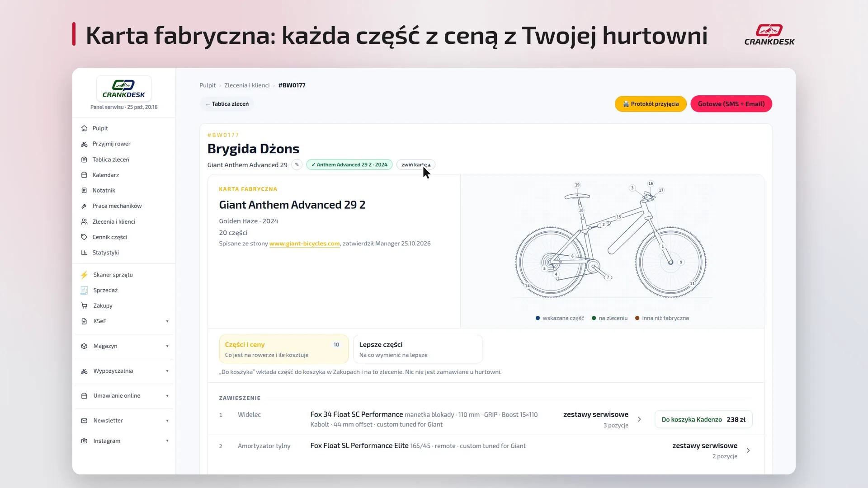Click the Tablica zleceń clipboard icon
Screen dimensions: 868x488
pyautogui.click(x=84, y=160)
